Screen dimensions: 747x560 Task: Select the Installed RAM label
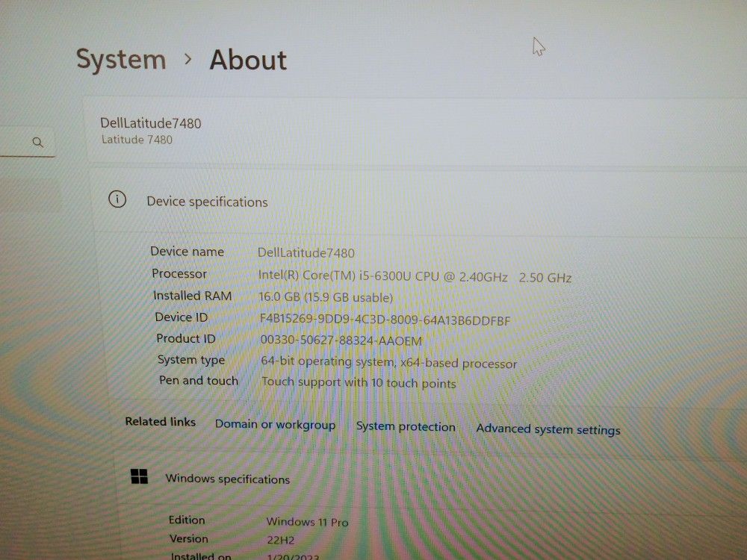[193, 296]
